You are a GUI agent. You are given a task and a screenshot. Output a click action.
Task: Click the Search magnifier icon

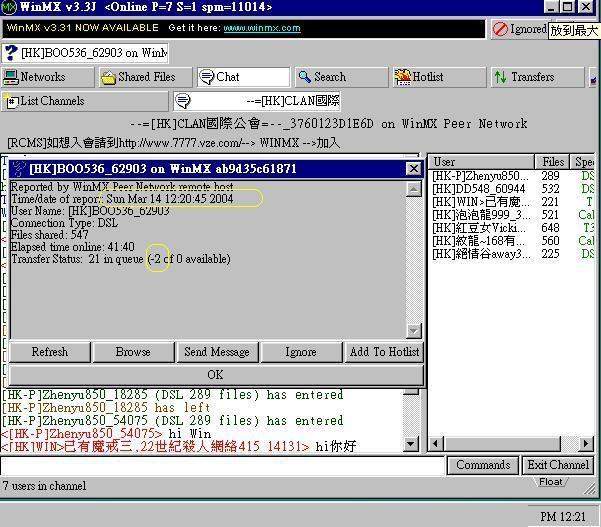click(x=305, y=77)
